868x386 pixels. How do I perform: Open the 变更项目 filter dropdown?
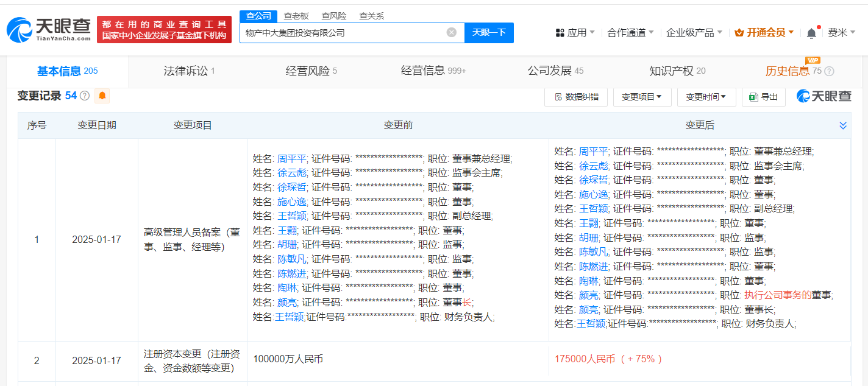(x=642, y=97)
